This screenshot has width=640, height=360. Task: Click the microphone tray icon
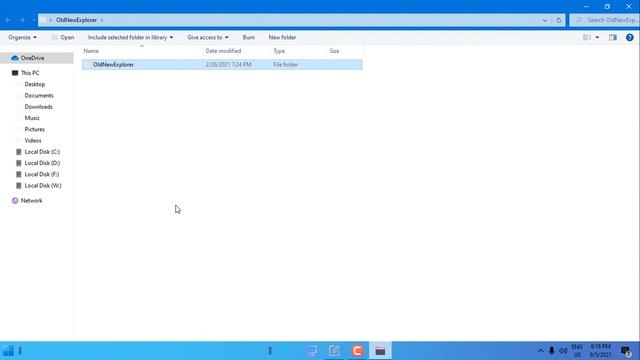click(551, 351)
